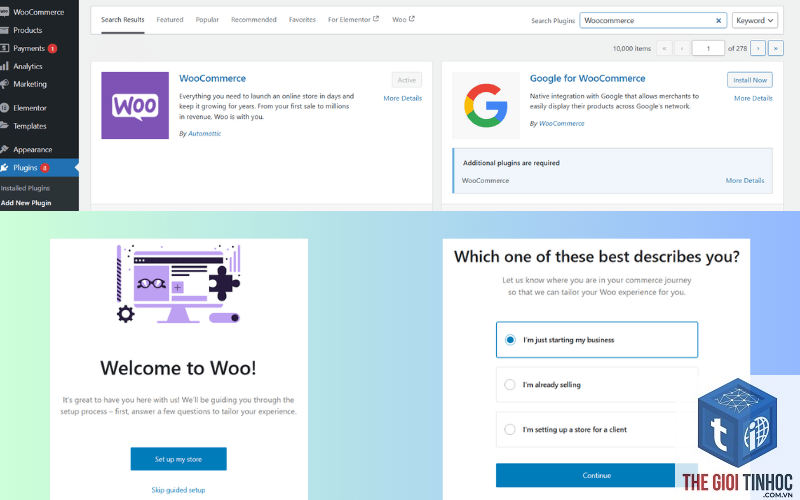Click Skip guided setup link
800x500 pixels.
click(178, 490)
